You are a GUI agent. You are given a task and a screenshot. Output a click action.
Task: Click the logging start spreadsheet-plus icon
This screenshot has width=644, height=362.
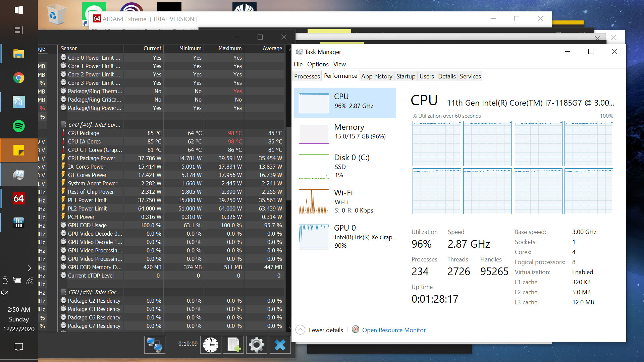233,345
